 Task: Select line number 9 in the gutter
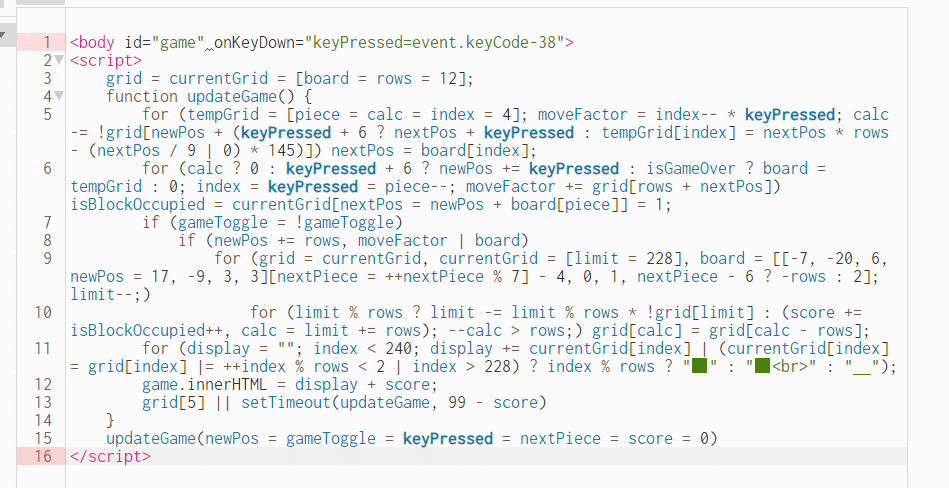(x=47, y=259)
